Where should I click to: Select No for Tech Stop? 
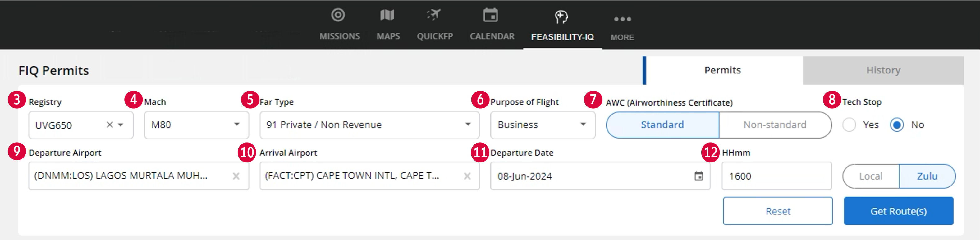[897, 125]
